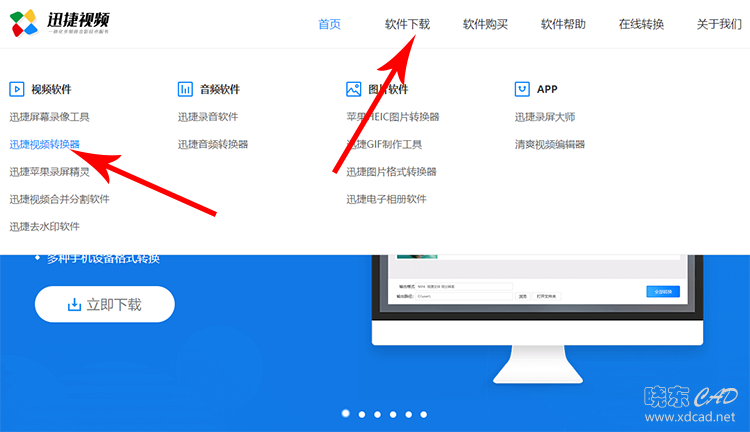Select the fifth carousel dot
This screenshot has height=432, width=750.
click(x=408, y=414)
